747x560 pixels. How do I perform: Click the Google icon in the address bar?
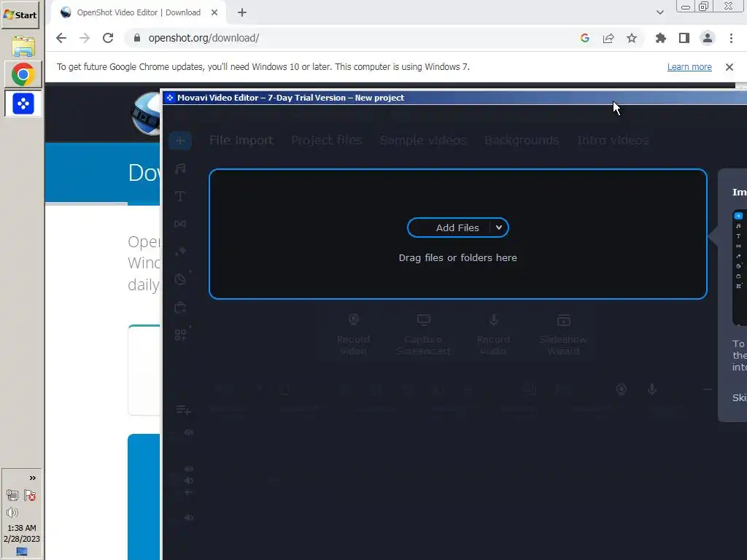tap(585, 38)
